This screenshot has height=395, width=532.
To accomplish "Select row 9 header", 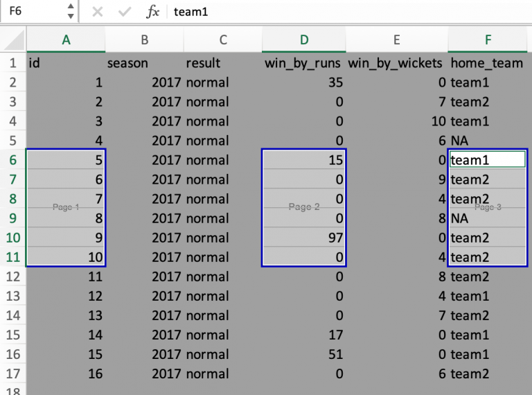I will [x=13, y=218].
